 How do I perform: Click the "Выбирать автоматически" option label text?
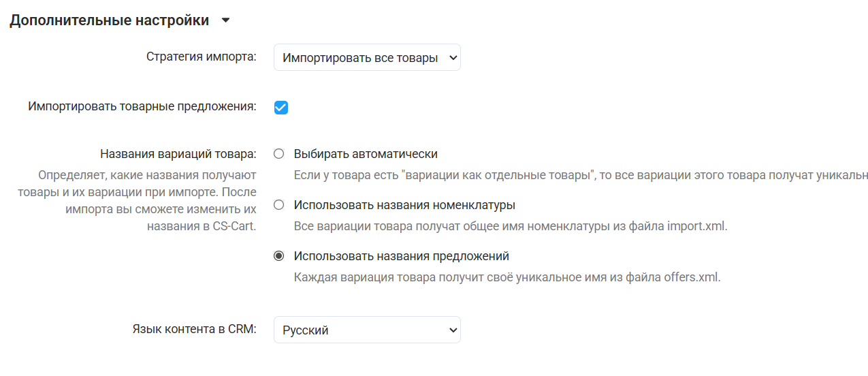click(366, 154)
